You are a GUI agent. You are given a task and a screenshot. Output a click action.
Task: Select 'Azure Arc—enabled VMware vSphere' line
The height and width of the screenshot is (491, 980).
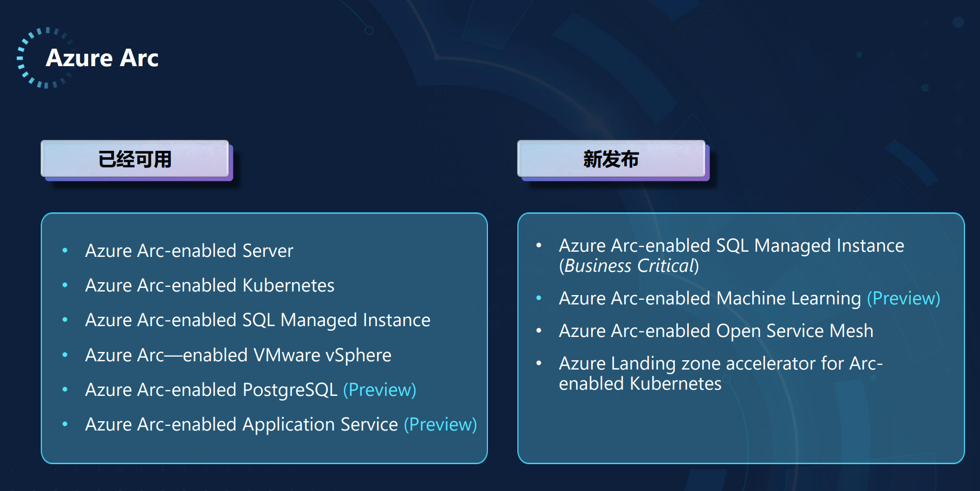tap(238, 355)
